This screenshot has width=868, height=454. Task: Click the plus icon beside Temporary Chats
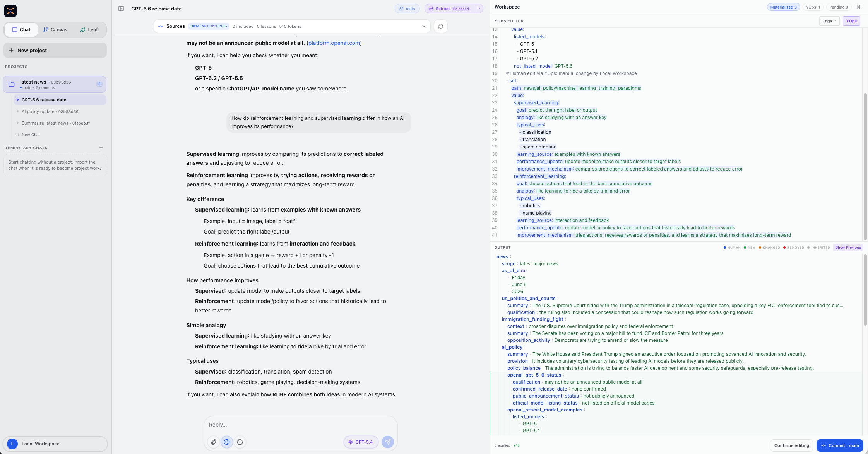click(101, 148)
